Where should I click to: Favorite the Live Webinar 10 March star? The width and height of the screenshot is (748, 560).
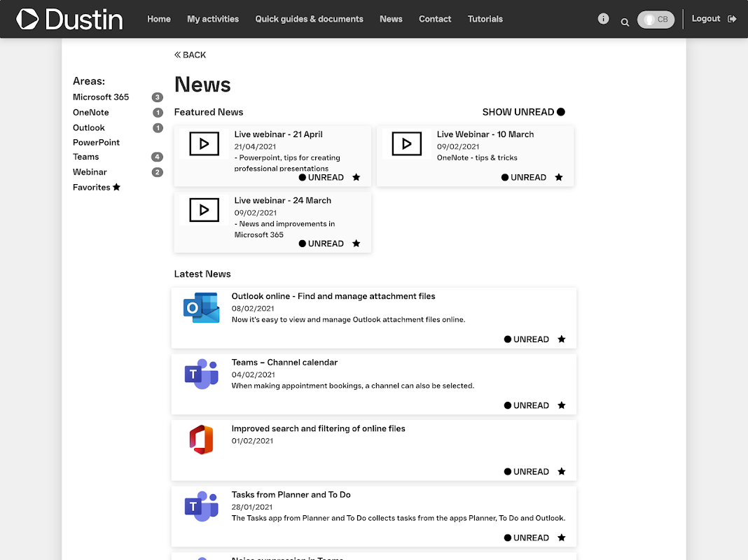[x=559, y=177]
